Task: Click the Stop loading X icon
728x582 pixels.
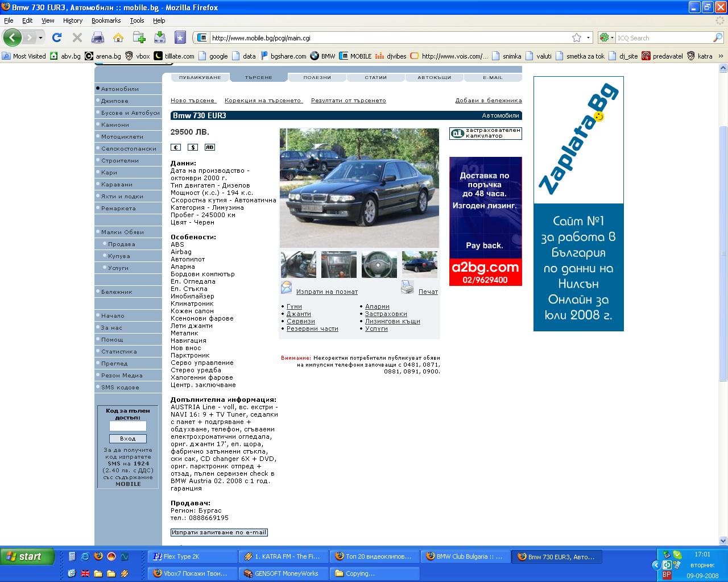Action: (x=77, y=38)
